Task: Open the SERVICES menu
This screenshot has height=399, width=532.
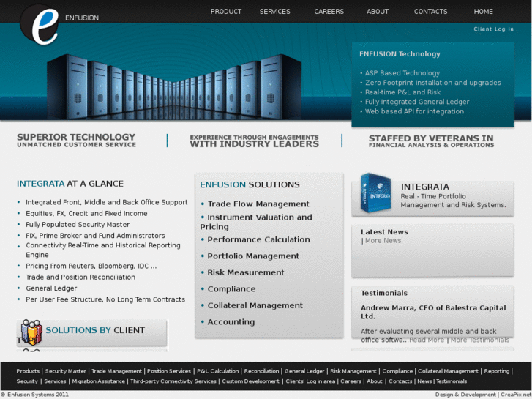Action: tap(275, 12)
